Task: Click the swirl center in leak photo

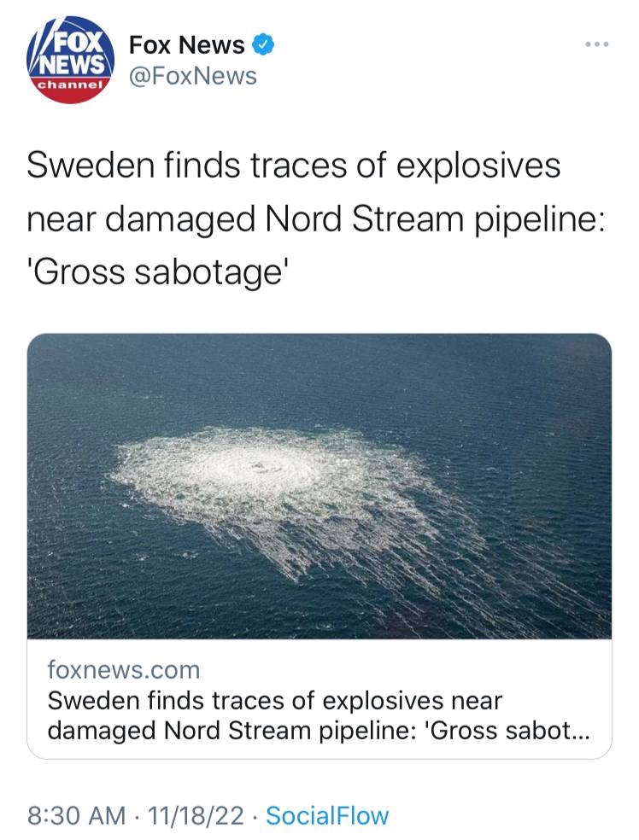Action: point(258,465)
